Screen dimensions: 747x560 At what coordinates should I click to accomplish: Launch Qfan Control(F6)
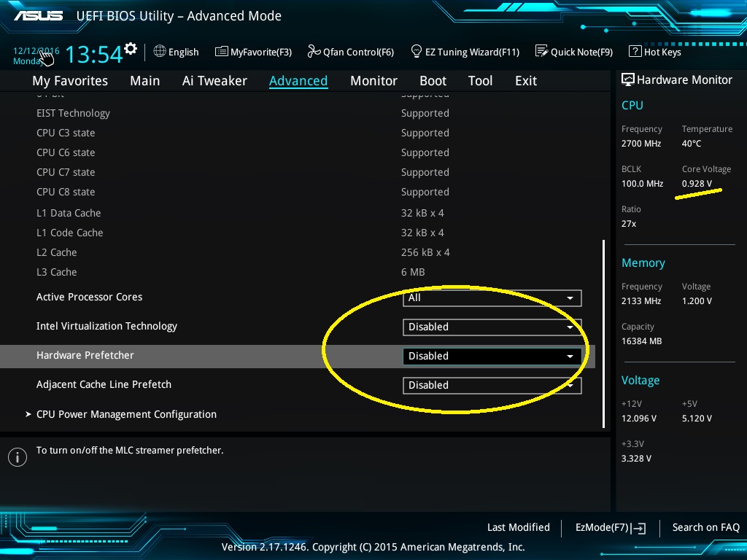(351, 52)
